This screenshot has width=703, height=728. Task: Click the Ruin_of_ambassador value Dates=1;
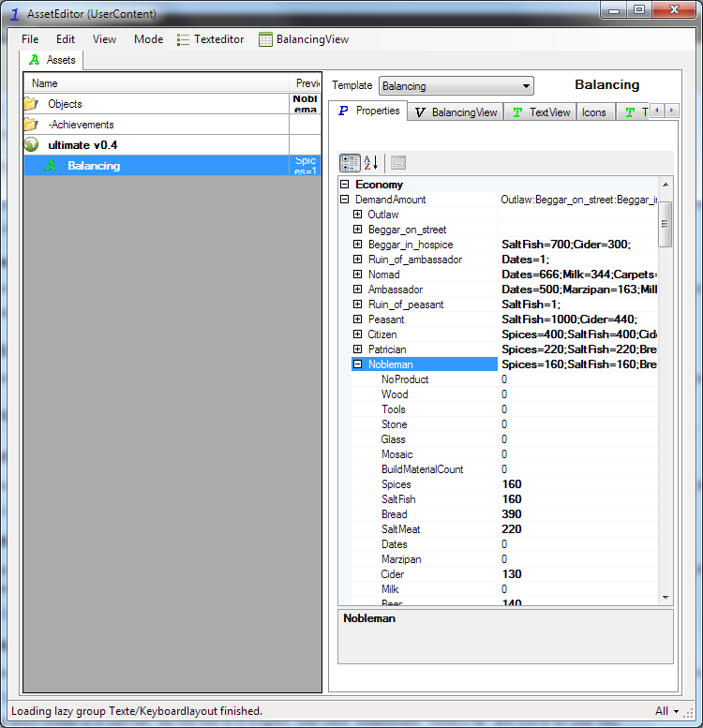pos(525,260)
